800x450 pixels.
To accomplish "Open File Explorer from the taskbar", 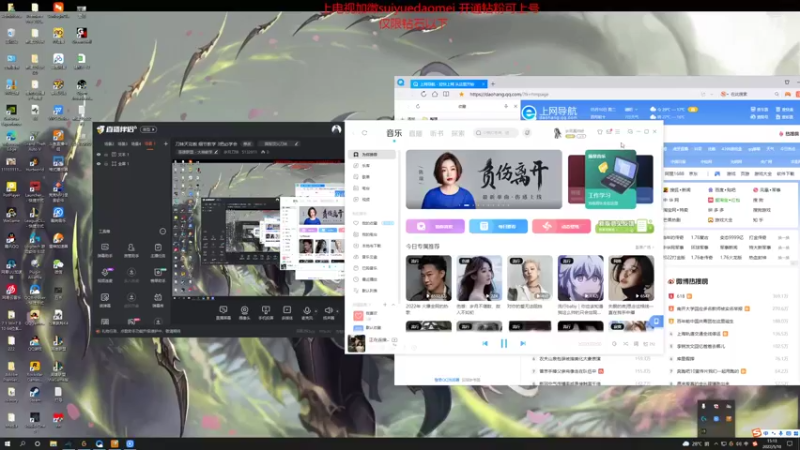I will click(x=53, y=444).
